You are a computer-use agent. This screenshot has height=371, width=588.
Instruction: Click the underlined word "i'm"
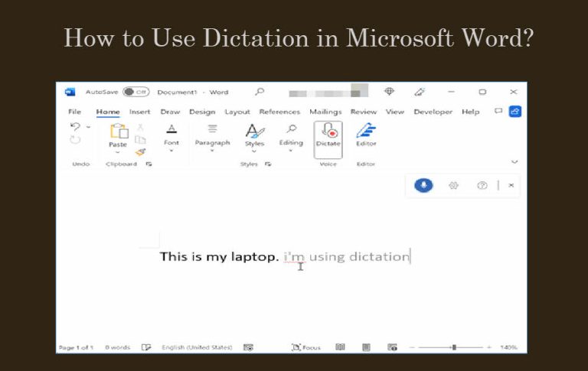pos(294,257)
